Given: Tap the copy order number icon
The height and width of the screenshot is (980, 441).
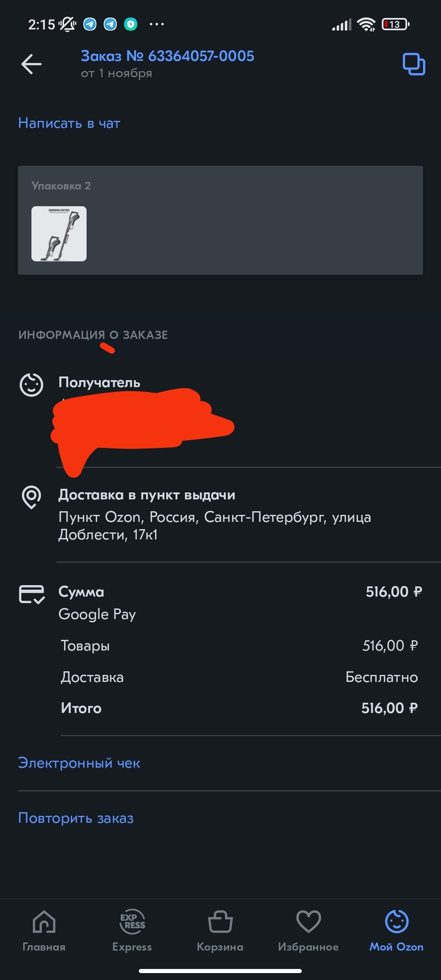Looking at the screenshot, I should tap(414, 64).
